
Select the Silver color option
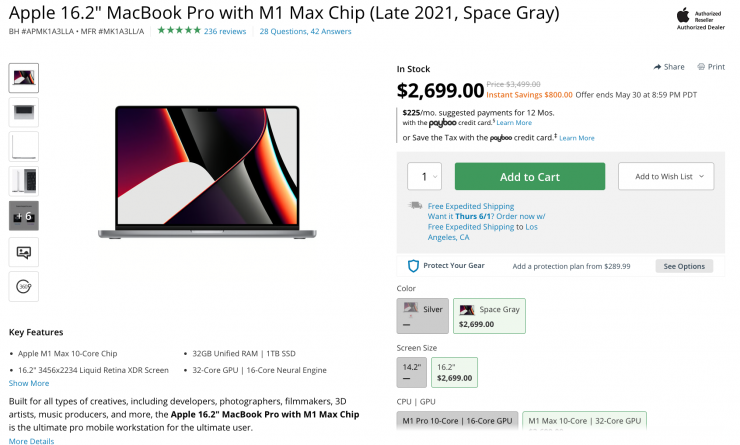[x=421, y=316]
